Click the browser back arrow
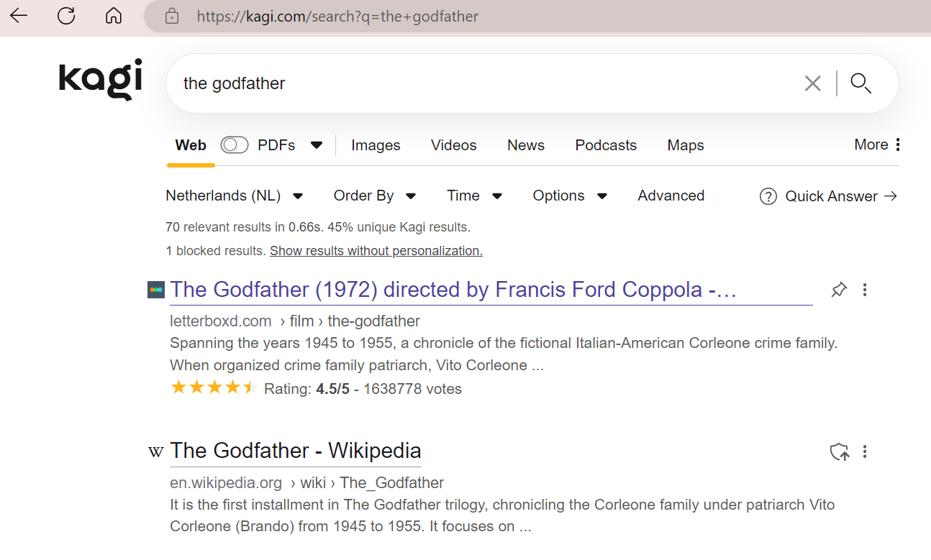The image size is (931, 560). [x=19, y=16]
